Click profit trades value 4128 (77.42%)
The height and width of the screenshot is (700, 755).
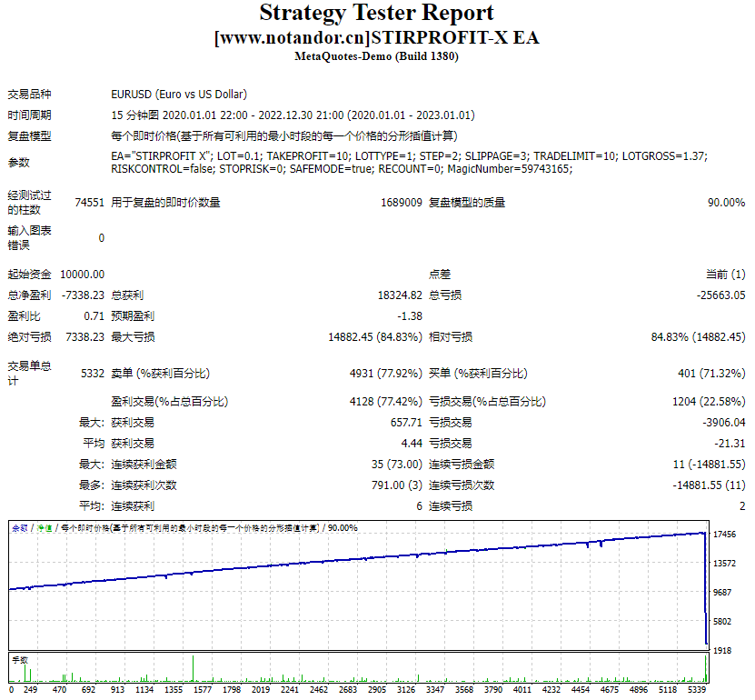pyautogui.click(x=386, y=401)
